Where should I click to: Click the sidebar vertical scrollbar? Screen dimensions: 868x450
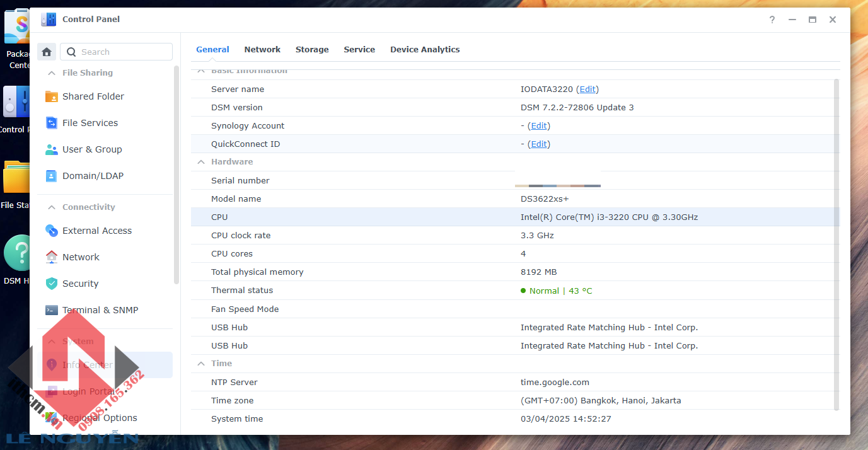(x=176, y=175)
